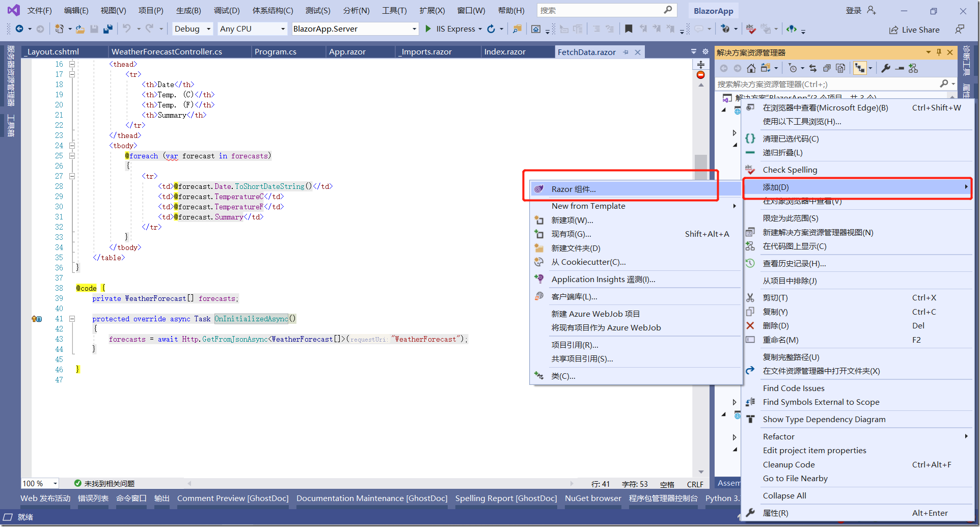This screenshot has height=527, width=980.
Task: Open the NuGet browser bottom tab
Action: (593, 498)
